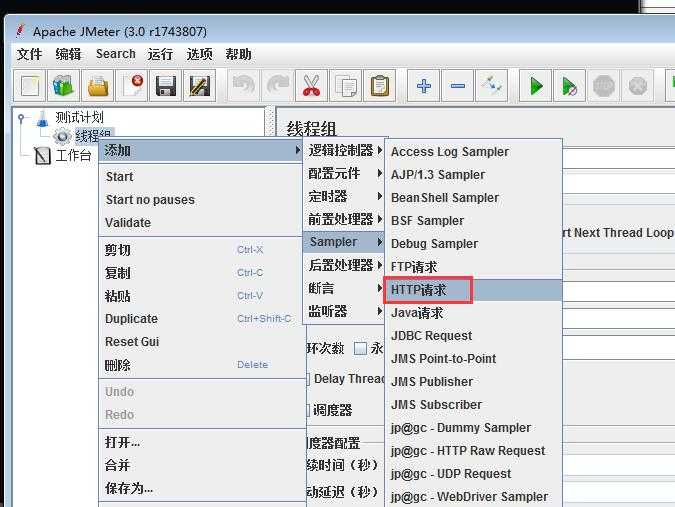Expand the 断言 submenu
Image resolution: width=675 pixels, height=507 pixels.
pos(344,288)
